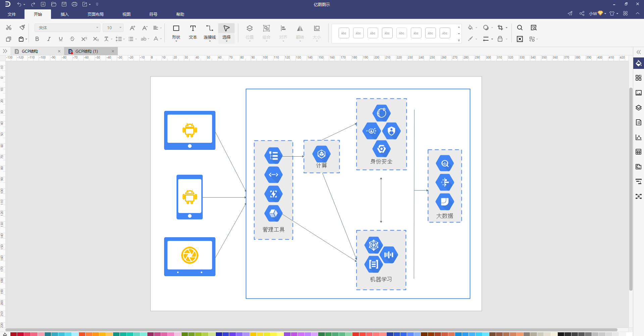Open the page document side panel icon
Image resolution: width=644 pixels, height=336 pixels.
click(x=638, y=122)
